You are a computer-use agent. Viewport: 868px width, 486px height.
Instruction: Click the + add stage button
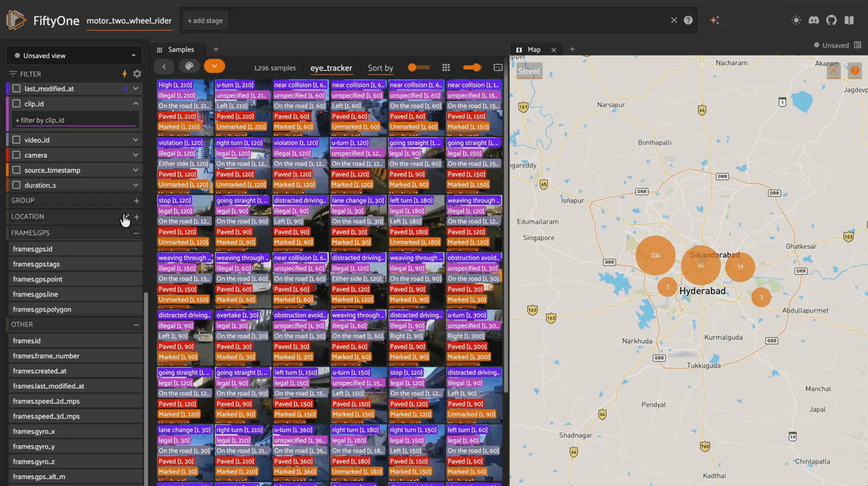click(x=205, y=20)
